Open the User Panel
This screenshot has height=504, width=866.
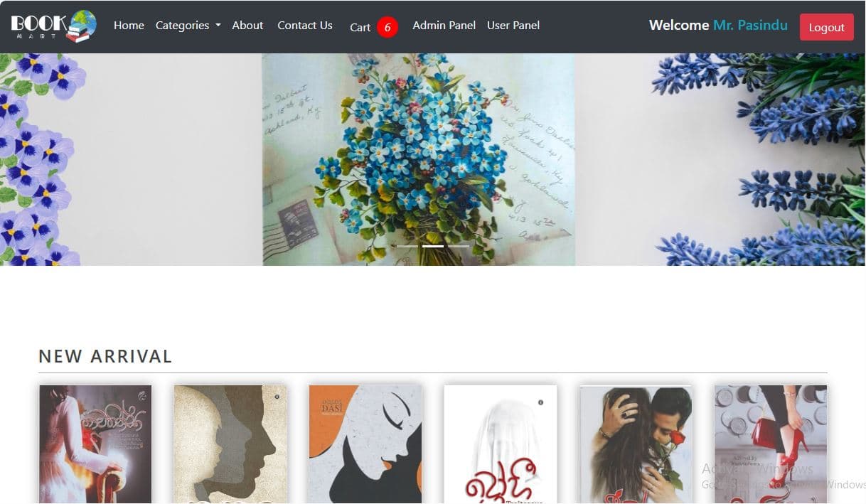pyautogui.click(x=513, y=25)
